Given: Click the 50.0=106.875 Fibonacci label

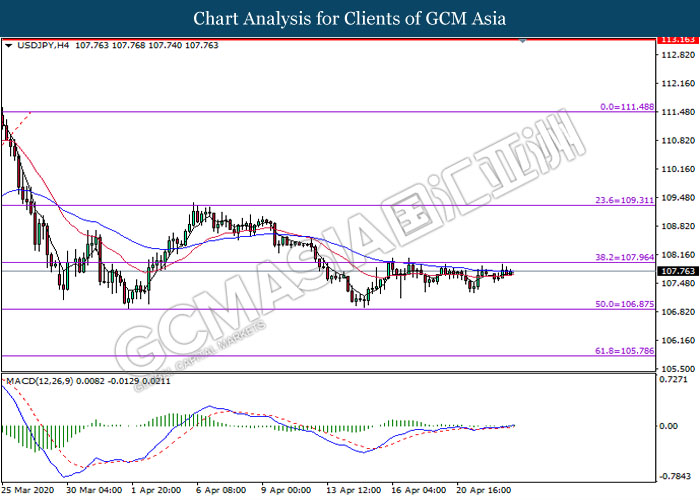Looking at the screenshot, I should 624,304.
